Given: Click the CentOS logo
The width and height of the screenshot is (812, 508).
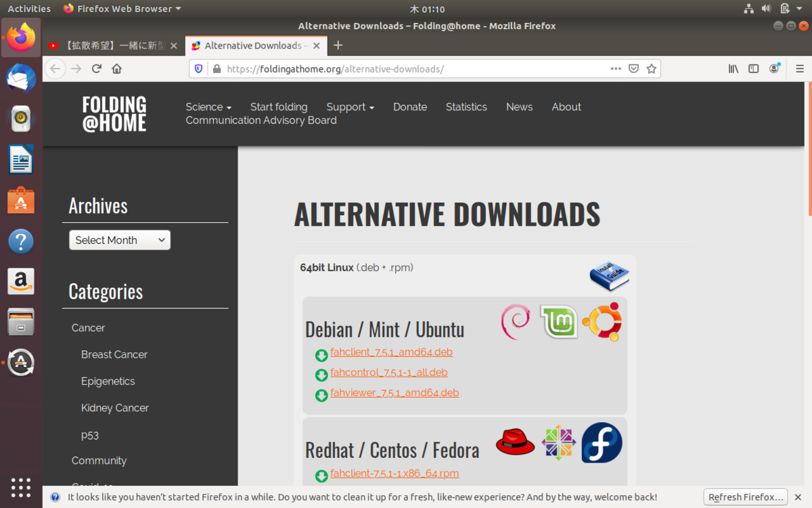Looking at the screenshot, I should (x=558, y=442).
